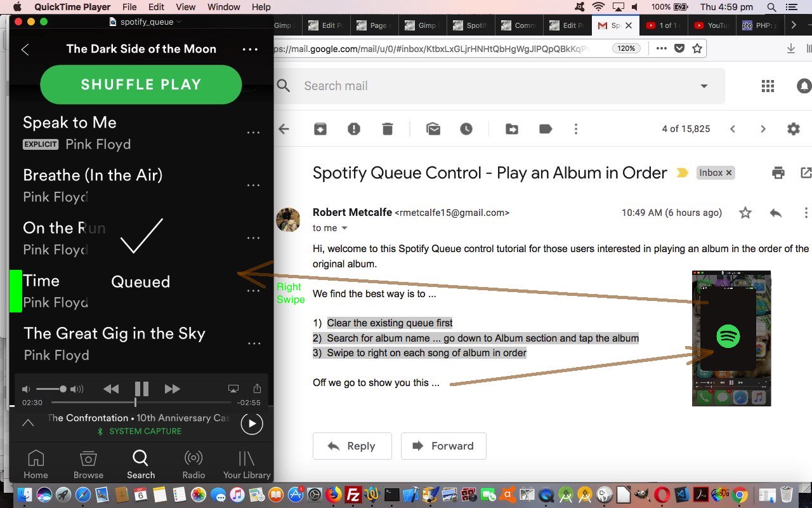The image size is (812, 508).
Task: Label this email using the tag icon
Action: tap(546, 129)
